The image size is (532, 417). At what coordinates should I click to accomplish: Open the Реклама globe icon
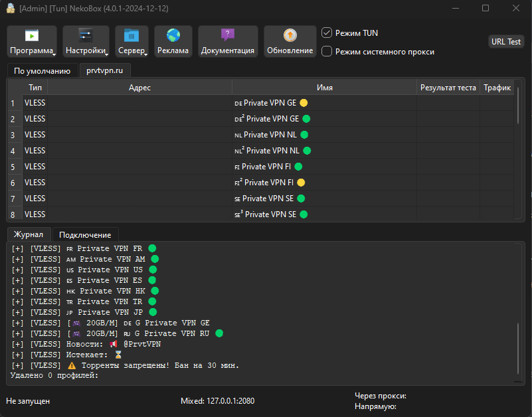point(173,36)
